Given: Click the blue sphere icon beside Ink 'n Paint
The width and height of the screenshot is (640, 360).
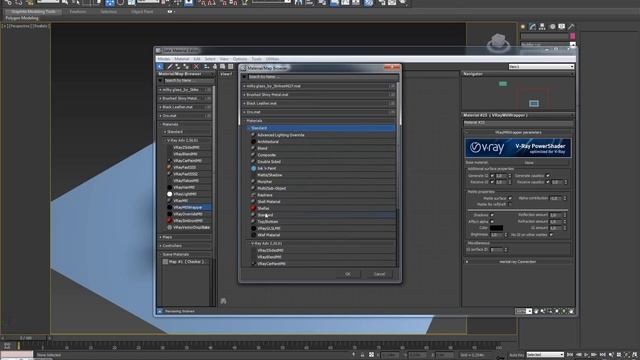Looking at the screenshot, I should click(253, 168).
